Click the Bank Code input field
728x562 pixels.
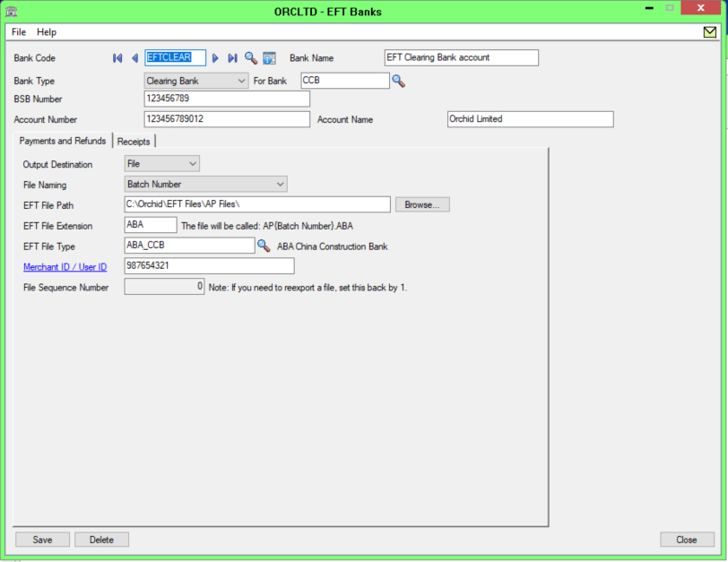[x=175, y=57]
